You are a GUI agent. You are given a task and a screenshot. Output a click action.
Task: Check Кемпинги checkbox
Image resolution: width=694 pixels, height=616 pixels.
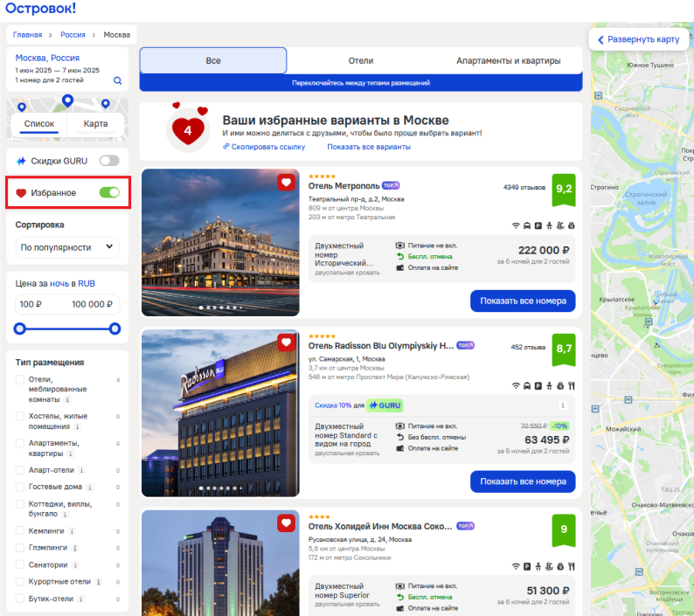click(x=20, y=530)
